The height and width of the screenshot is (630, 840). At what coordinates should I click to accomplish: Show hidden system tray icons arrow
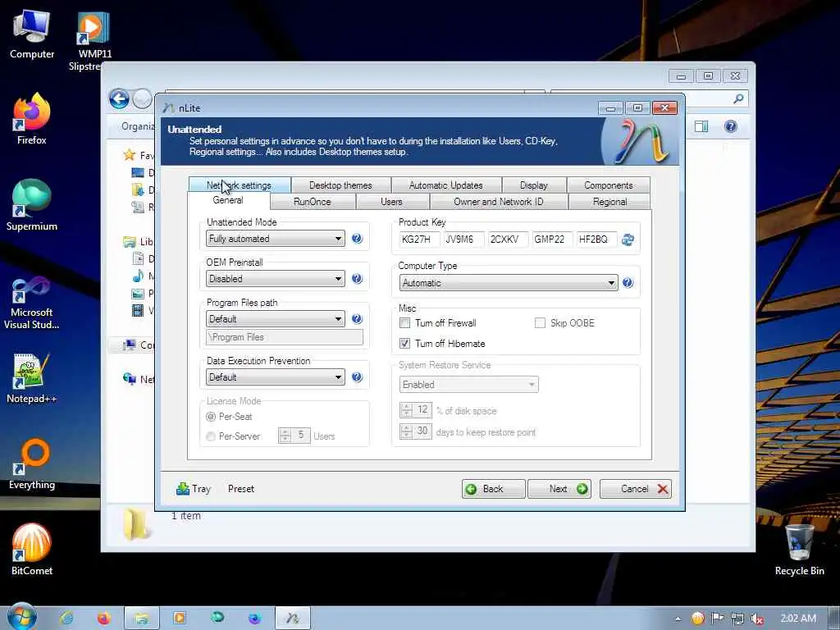tap(678, 619)
